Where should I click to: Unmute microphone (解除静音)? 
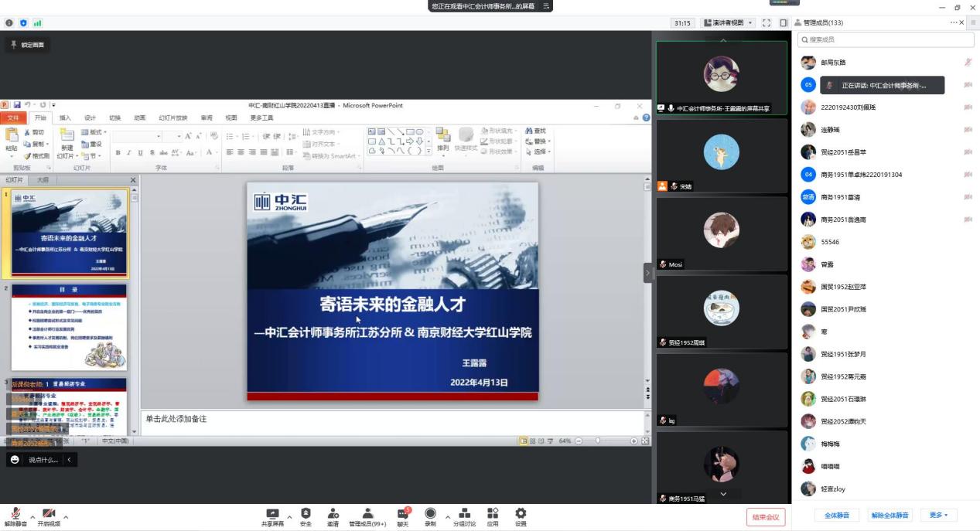15,516
